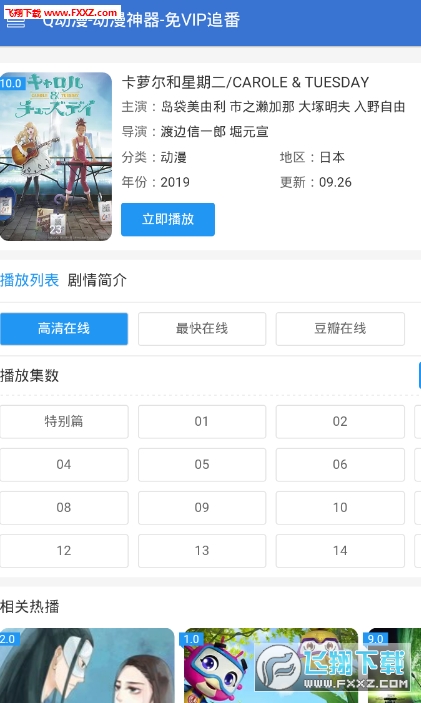Click the 更新：09.26 update text
Image resolution: width=421 pixels, height=703 pixels.
click(316, 182)
